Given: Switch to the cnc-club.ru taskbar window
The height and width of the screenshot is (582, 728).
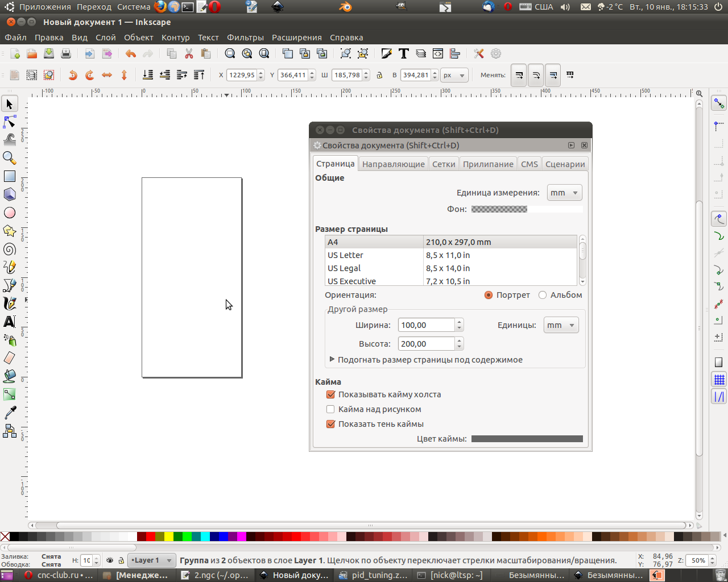Looking at the screenshot, I should [x=58, y=575].
